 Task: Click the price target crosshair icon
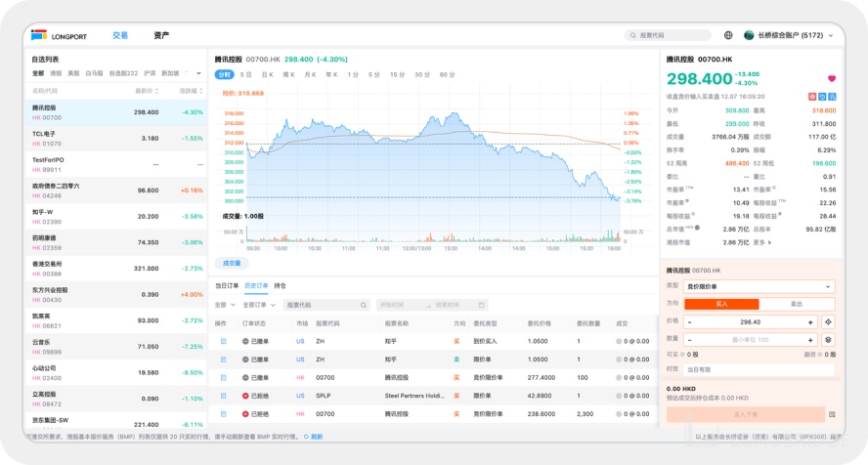[829, 321]
